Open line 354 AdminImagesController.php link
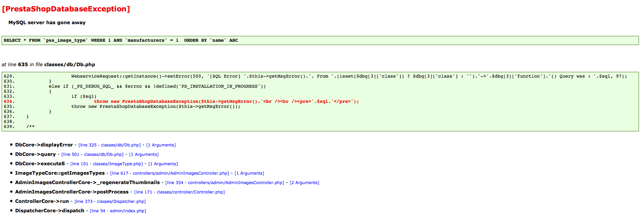Viewport: 644px width, 218px height. 225,183
